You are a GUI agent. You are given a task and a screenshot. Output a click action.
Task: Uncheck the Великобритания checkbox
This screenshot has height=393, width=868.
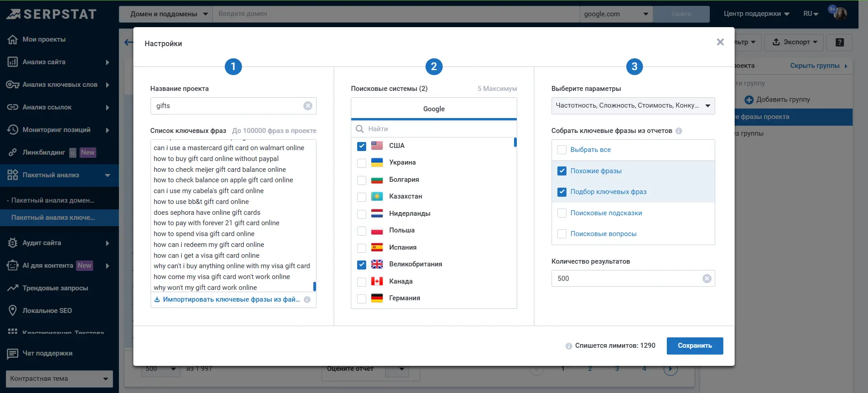click(362, 265)
